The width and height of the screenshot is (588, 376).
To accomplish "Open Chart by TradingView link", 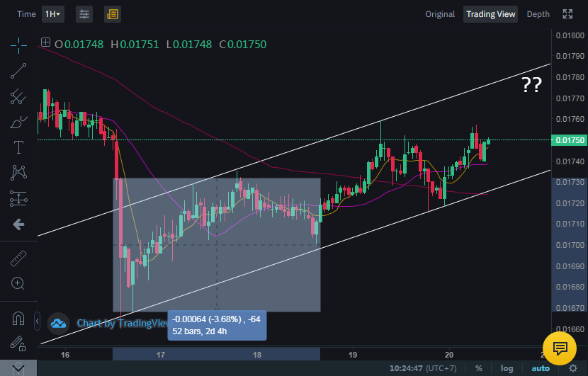I will [x=123, y=323].
